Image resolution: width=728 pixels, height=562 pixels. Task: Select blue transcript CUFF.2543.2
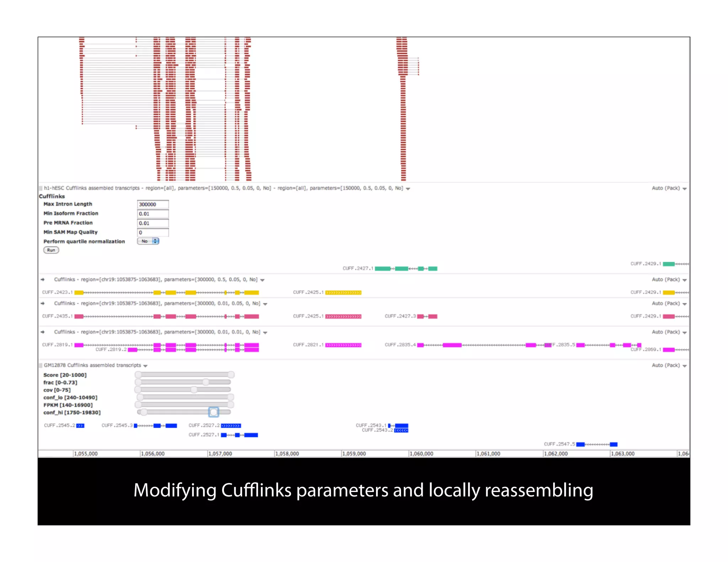pos(401,431)
